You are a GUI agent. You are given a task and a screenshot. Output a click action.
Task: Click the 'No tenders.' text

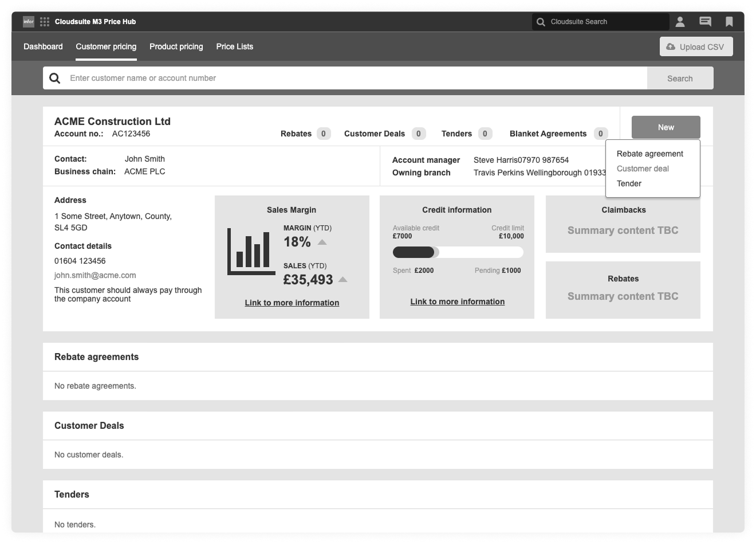click(75, 525)
